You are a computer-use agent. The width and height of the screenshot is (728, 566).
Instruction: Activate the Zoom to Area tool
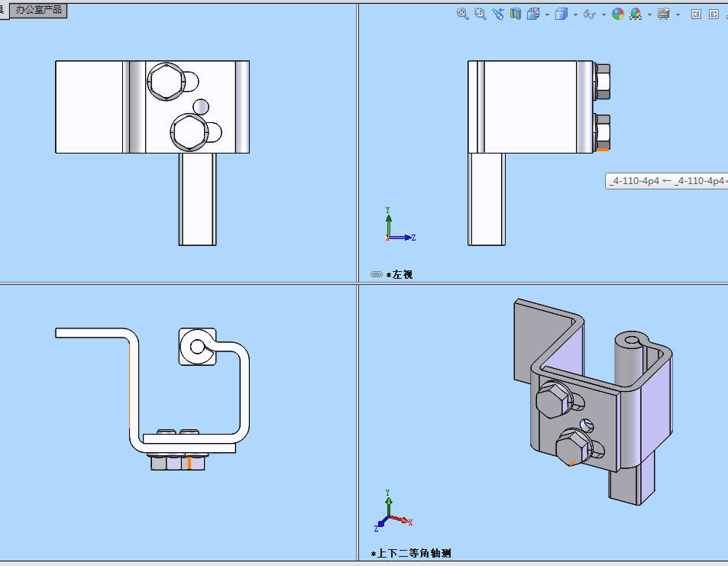coord(479,14)
